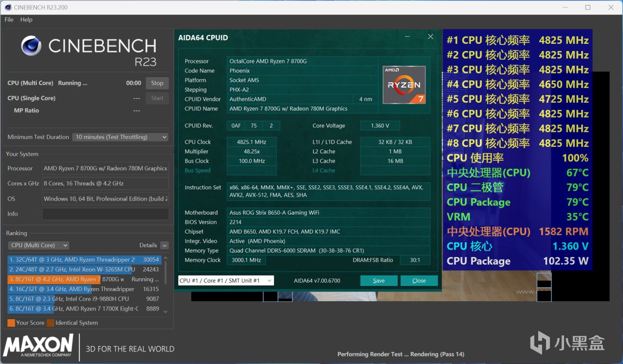Select the ranking row scoring 16315

click(x=84, y=289)
